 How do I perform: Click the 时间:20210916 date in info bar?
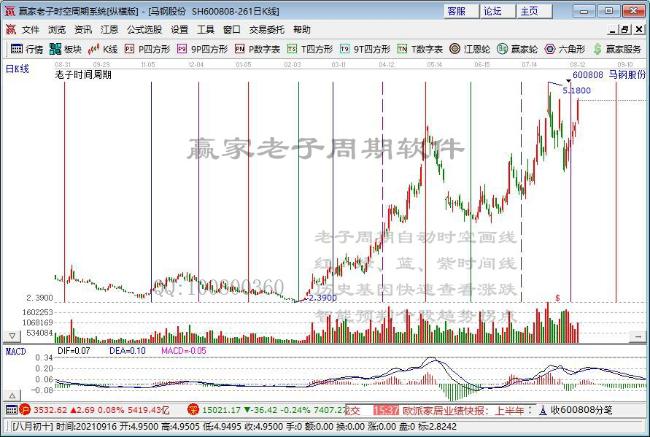coord(85,427)
